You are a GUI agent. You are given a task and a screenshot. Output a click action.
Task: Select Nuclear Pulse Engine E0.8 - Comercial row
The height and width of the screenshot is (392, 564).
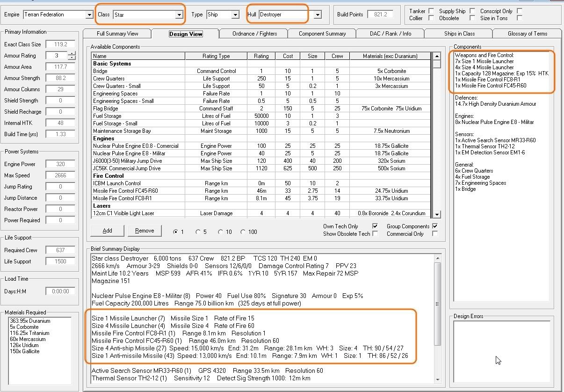(261, 146)
